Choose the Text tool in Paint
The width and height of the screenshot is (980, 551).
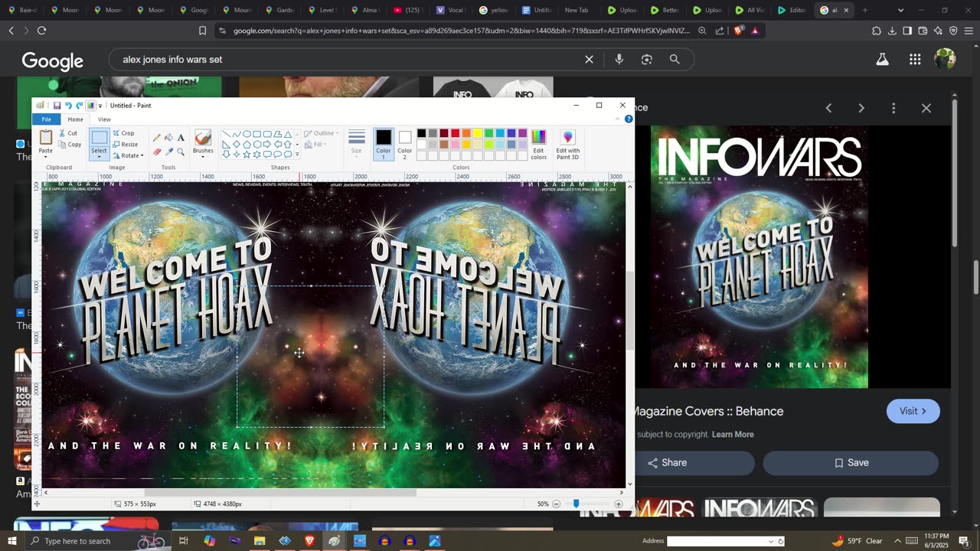[x=181, y=138]
